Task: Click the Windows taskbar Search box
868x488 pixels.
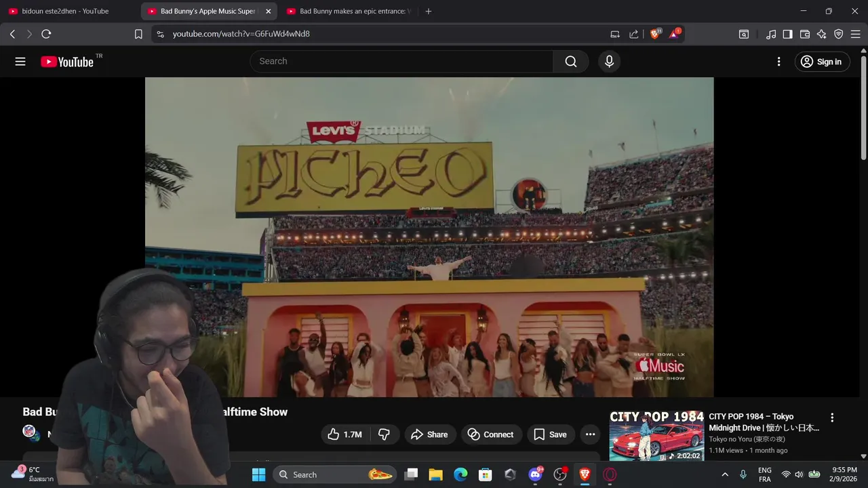Action: 336,474
